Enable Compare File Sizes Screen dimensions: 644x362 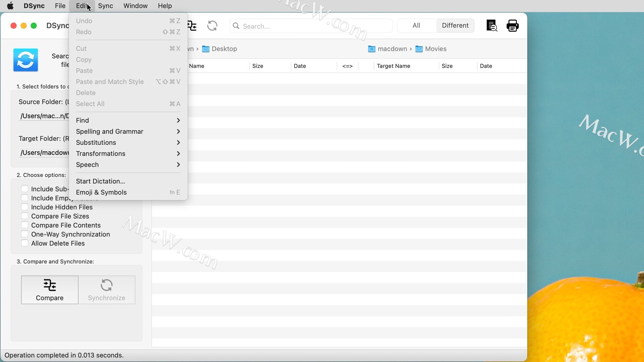click(x=24, y=216)
